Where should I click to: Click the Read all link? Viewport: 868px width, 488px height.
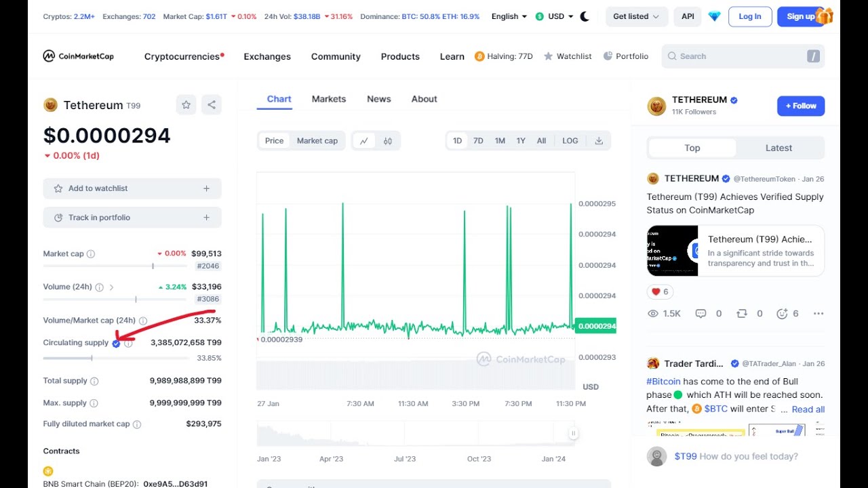pyautogui.click(x=808, y=409)
